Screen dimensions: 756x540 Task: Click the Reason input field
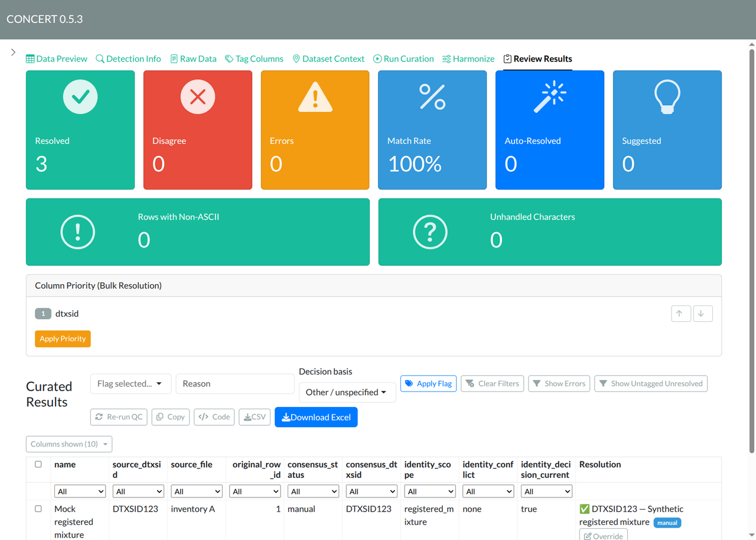pyautogui.click(x=235, y=383)
